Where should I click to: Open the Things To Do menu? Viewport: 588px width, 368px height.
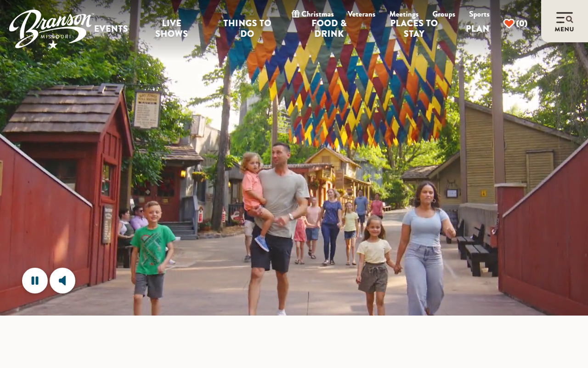247,29
